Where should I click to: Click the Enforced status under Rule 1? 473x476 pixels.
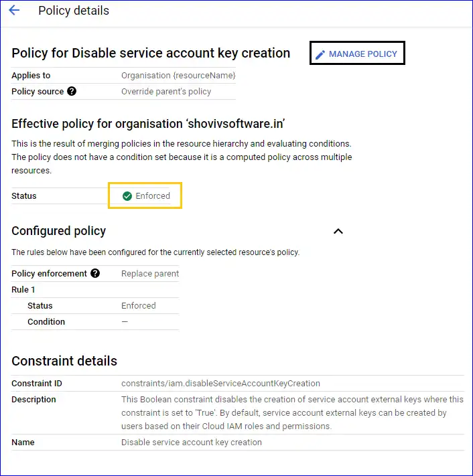coord(139,306)
